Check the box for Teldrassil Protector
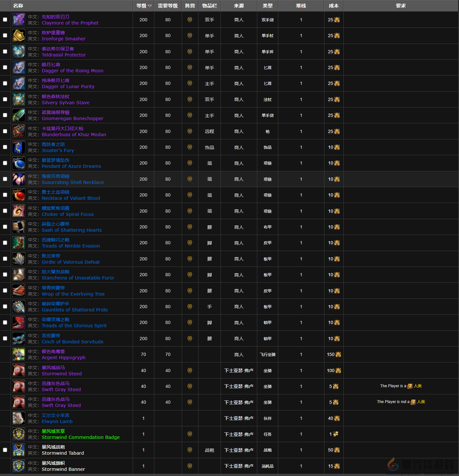The height and width of the screenshot is (476, 459). coord(5,52)
